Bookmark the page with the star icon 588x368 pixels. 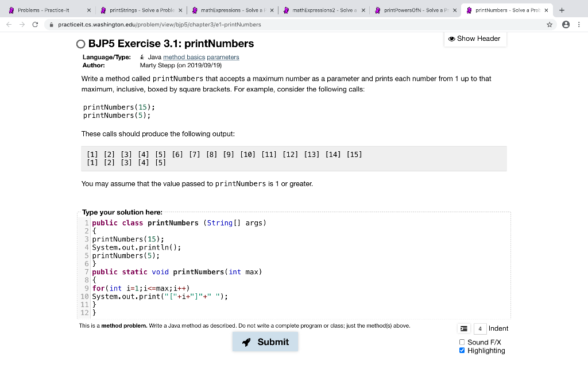click(548, 24)
